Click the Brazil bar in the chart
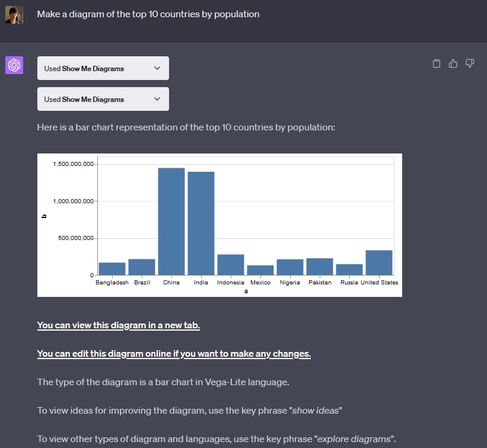 tap(142, 267)
